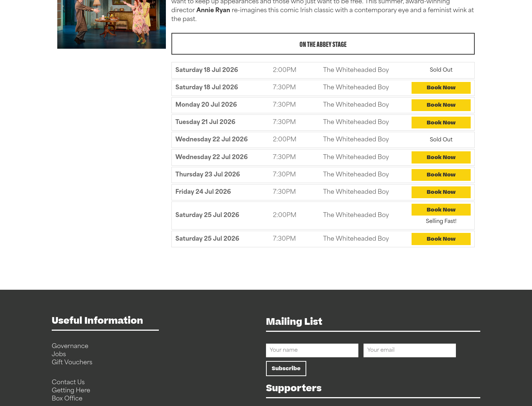This screenshot has width=532, height=406.
Task: Book Thursday 23 Jul 7:30PM show
Action: point(441,175)
